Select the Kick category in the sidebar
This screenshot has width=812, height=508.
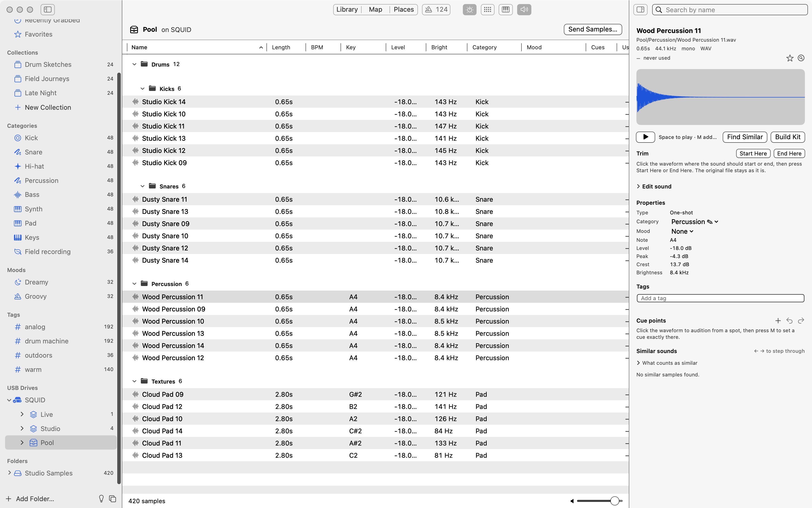point(61,138)
